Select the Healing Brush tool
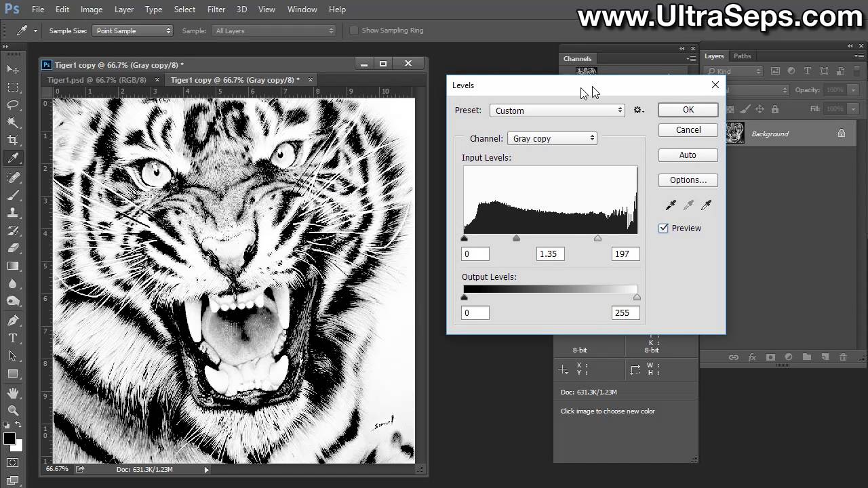 coord(13,177)
